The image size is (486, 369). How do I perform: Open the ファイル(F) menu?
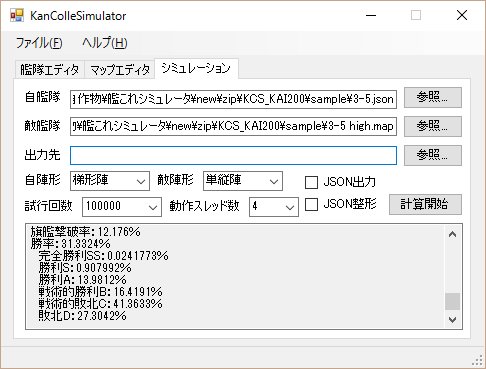coord(39,43)
